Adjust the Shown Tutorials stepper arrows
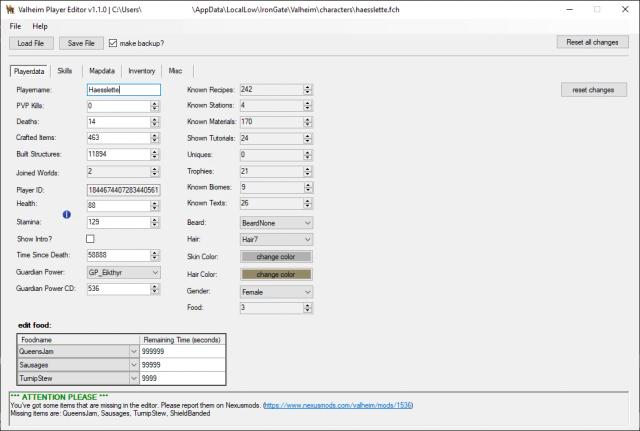This screenshot has height=431, width=640. 308,139
